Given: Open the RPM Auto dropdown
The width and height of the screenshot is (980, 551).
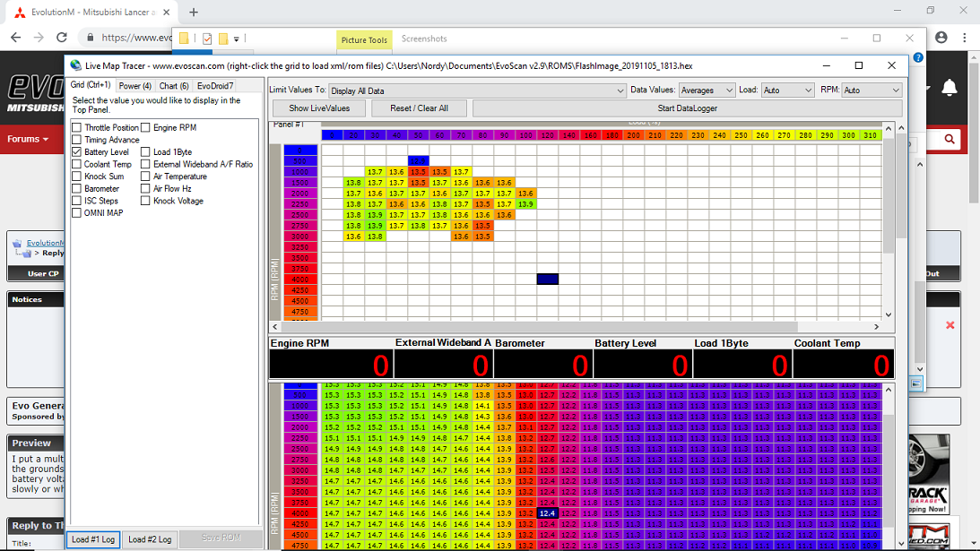Looking at the screenshot, I should tap(871, 90).
